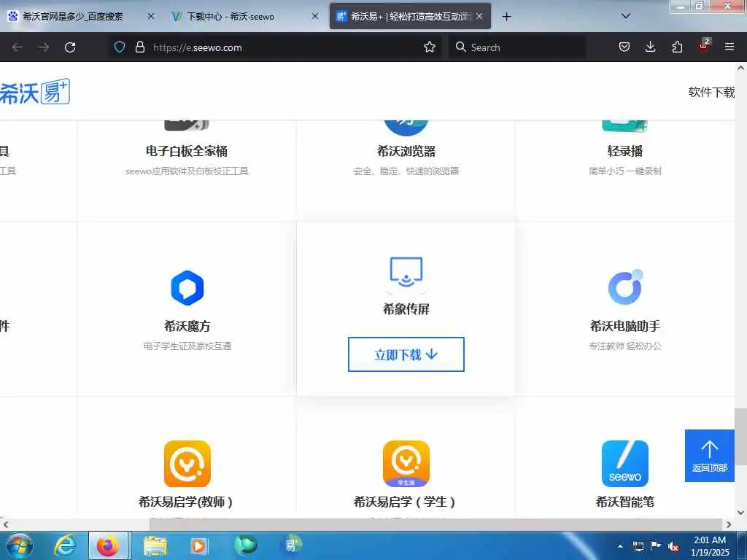Viewport: 747px width, 560px height.
Task: Open 希沃浏览器 title link
Action: click(406, 151)
